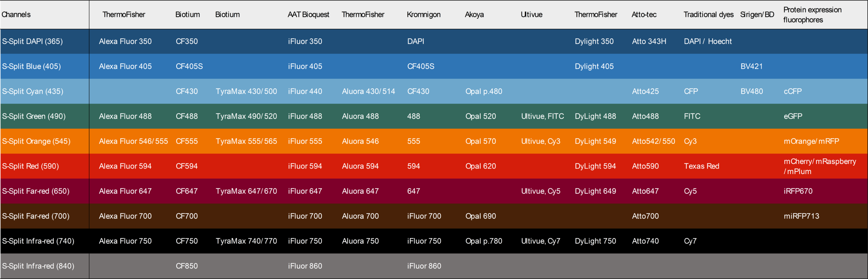The image size is (868, 279).
Task: Click the miRFP713 cell
Action: (x=801, y=216)
